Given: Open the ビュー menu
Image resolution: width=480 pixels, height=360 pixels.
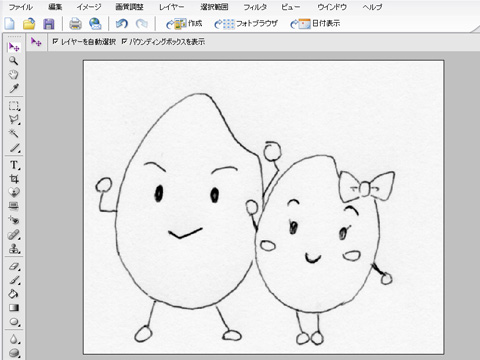Looking at the screenshot, I should coord(291,7).
